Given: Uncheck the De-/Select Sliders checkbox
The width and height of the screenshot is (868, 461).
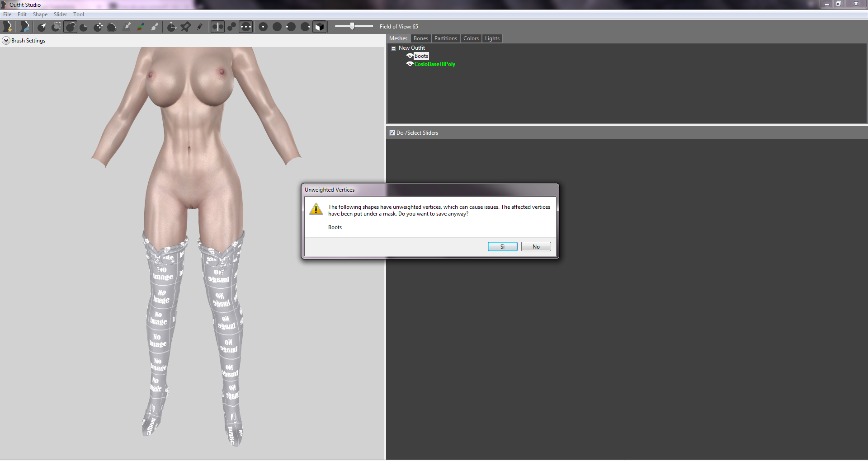Looking at the screenshot, I should [392, 133].
